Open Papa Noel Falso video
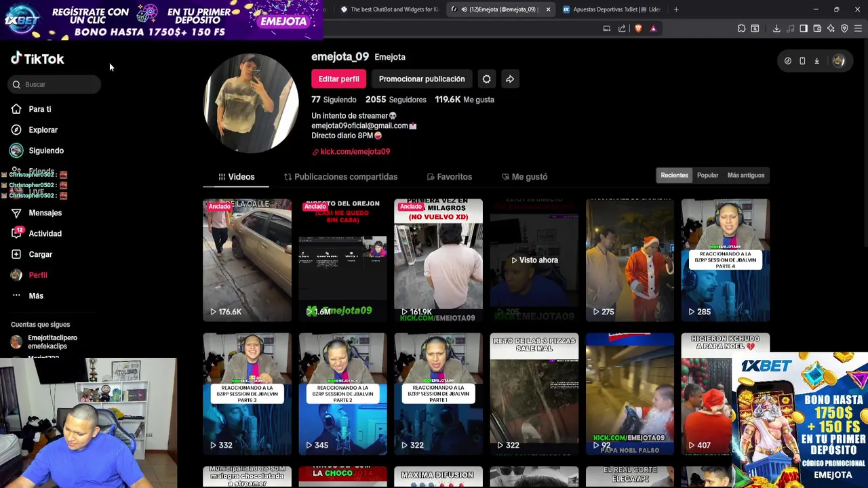This screenshot has height=488, width=868. [629, 393]
